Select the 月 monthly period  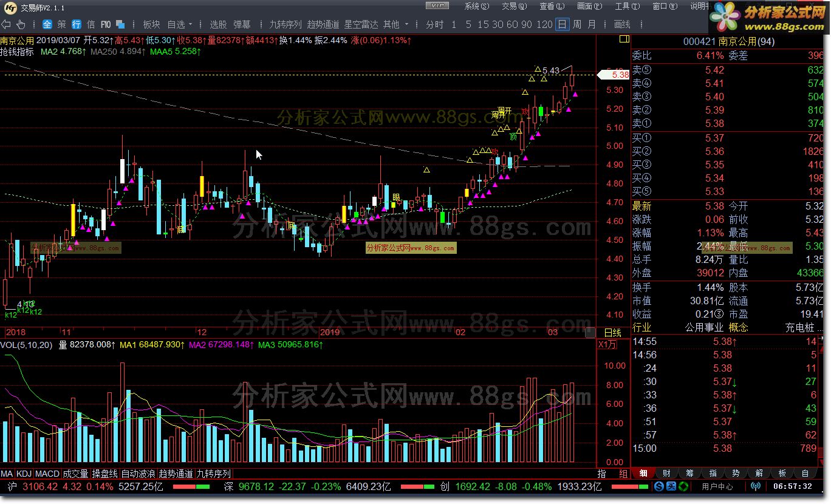(x=592, y=24)
